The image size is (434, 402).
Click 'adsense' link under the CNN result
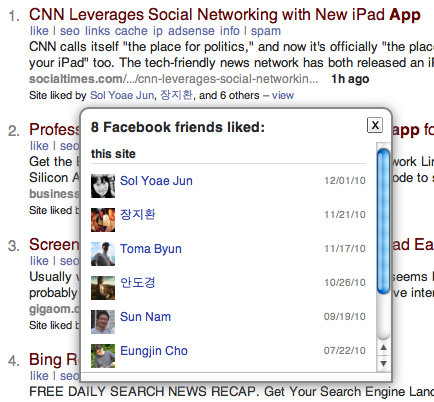click(191, 31)
